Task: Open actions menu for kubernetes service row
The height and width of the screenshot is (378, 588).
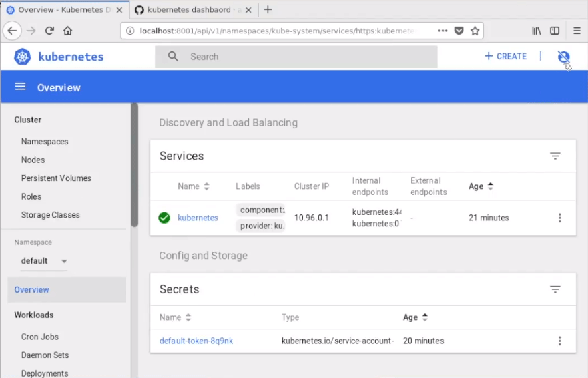Action: [559, 218]
